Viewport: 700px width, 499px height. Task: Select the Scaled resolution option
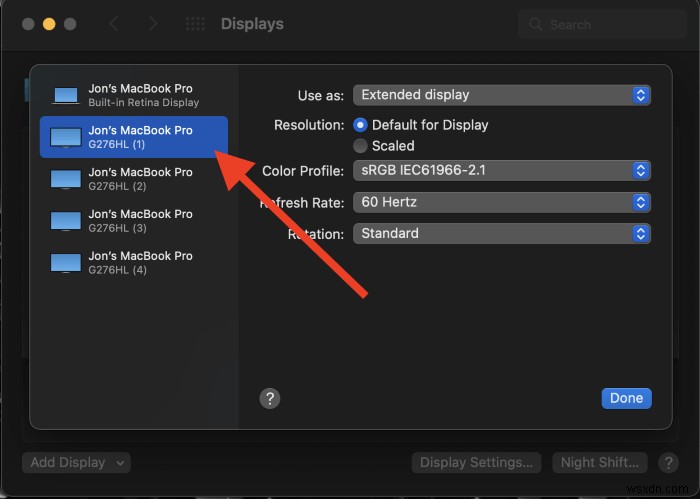pos(361,146)
